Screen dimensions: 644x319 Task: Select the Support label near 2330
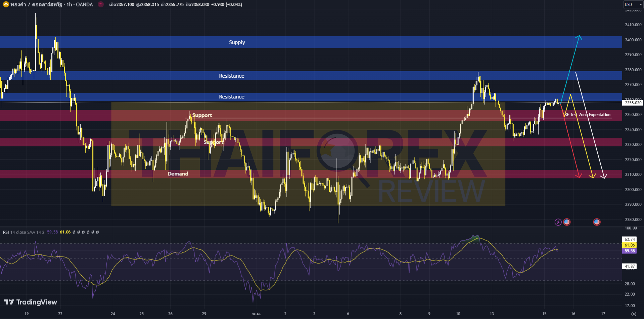[x=214, y=142]
